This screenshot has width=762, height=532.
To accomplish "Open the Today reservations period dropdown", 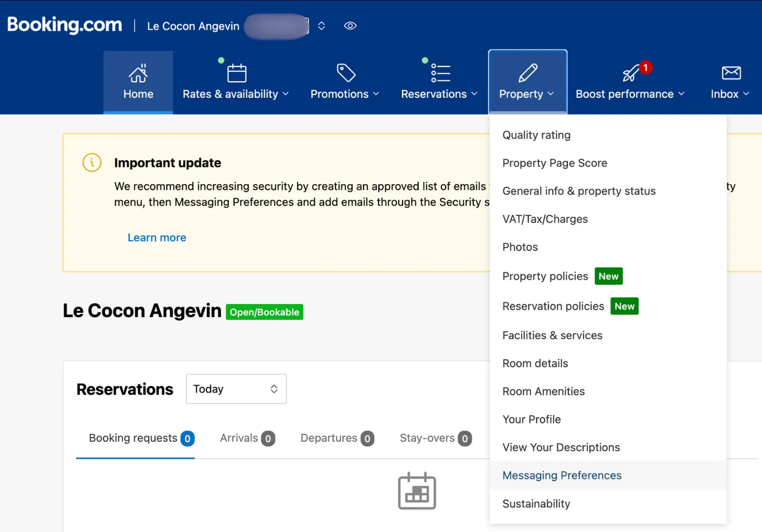I will coord(236,389).
